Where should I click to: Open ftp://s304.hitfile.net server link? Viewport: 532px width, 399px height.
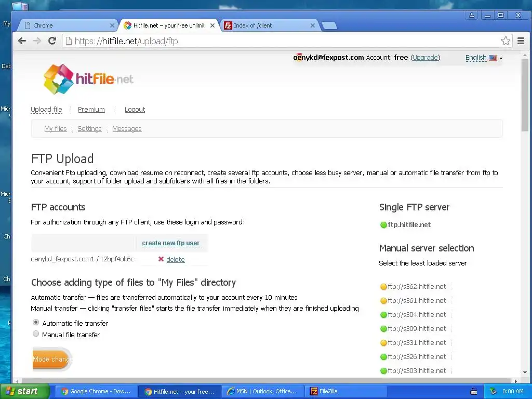pyautogui.click(x=417, y=315)
